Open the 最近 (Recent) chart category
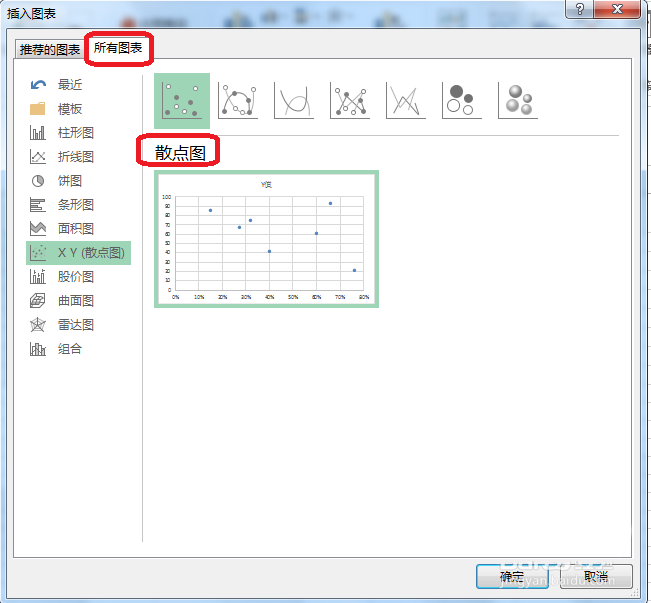The width and height of the screenshot is (651, 603). pos(69,85)
